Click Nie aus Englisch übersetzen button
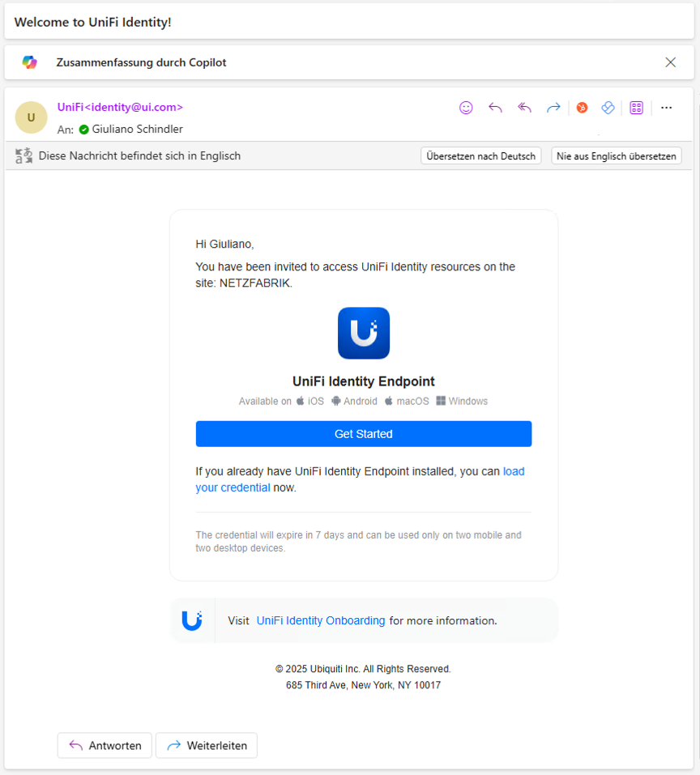This screenshot has height=775, width=700. pos(617,156)
